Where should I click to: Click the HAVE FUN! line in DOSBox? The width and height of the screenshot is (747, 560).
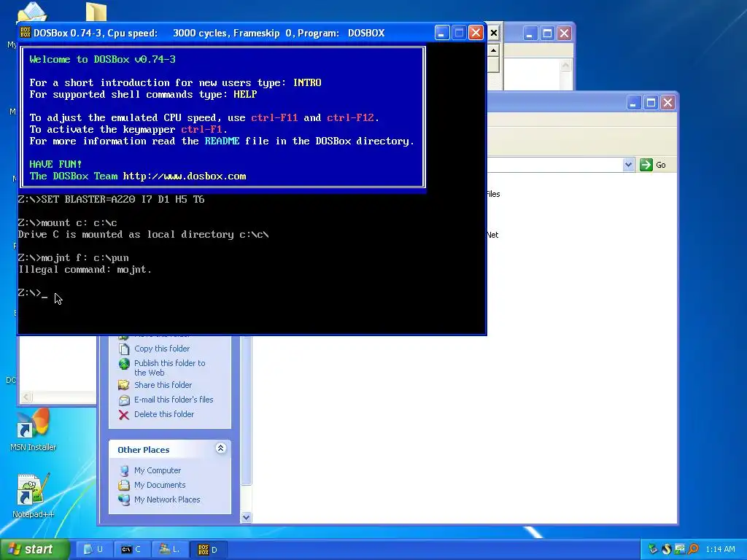click(55, 164)
